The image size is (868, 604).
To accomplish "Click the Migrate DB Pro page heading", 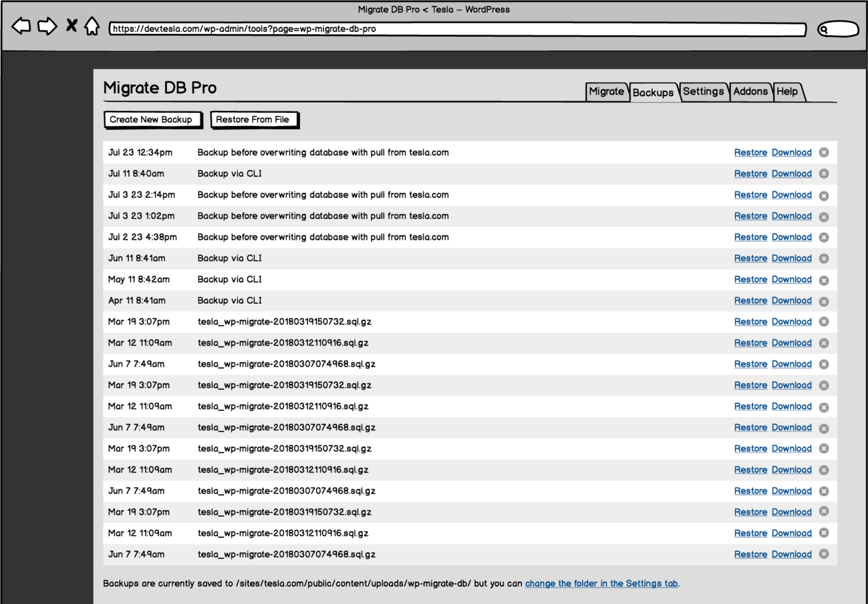I will click(x=160, y=88).
